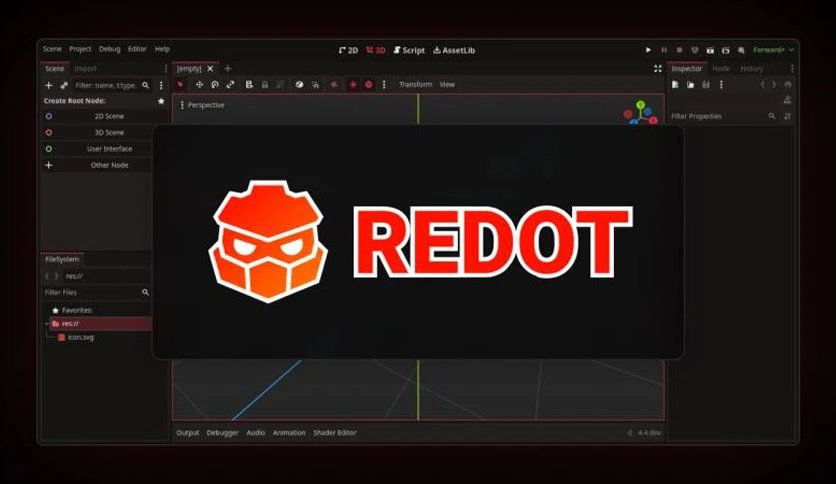Viewport: 836px width, 484px height.
Task: Toggle local space globe icon
Action: (x=299, y=84)
